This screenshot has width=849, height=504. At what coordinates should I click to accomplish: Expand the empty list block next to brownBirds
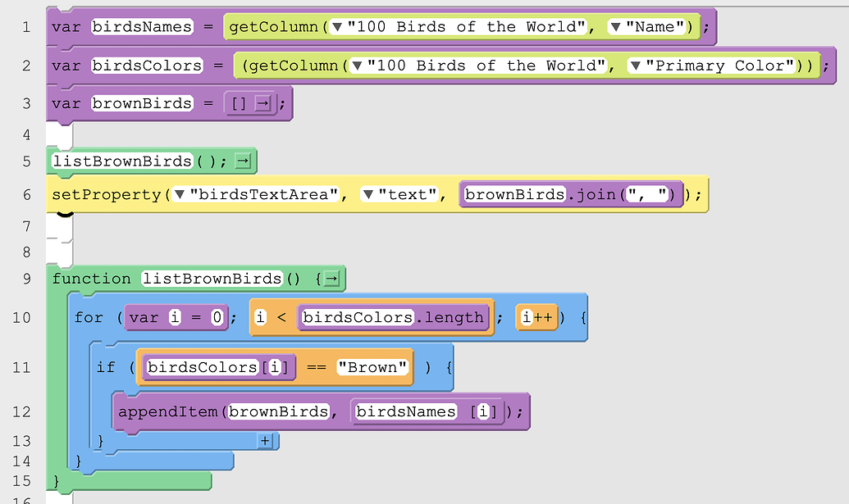click(x=262, y=103)
